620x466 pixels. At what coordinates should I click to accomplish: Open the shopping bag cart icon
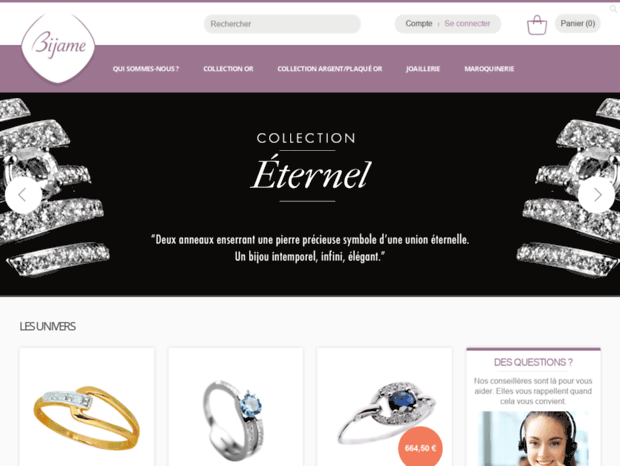click(x=537, y=25)
